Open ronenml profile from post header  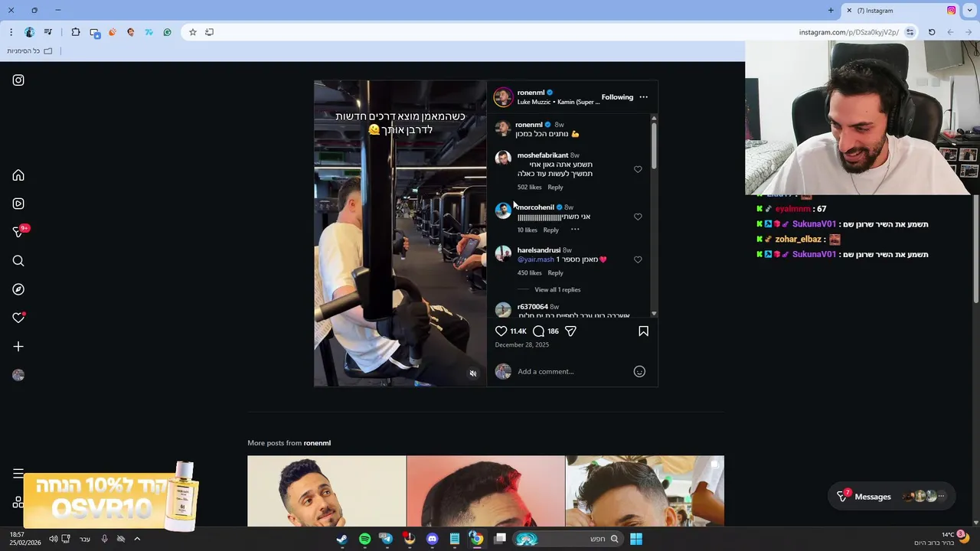[x=531, y=93]
